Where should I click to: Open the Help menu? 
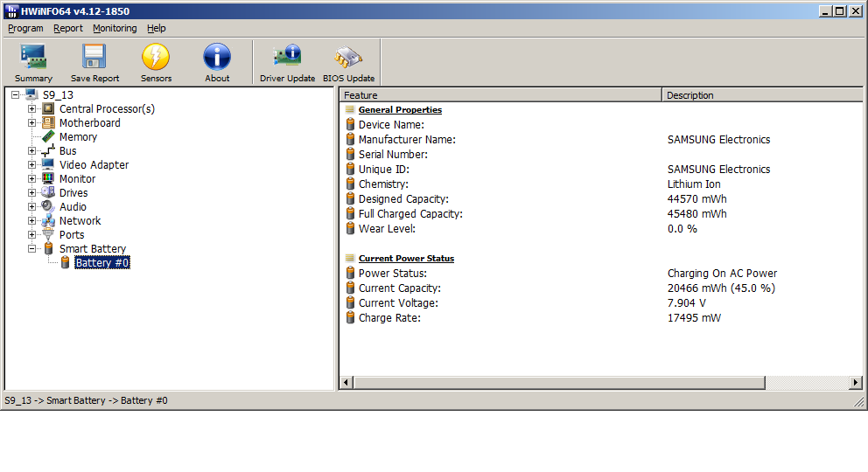(156, 28)
